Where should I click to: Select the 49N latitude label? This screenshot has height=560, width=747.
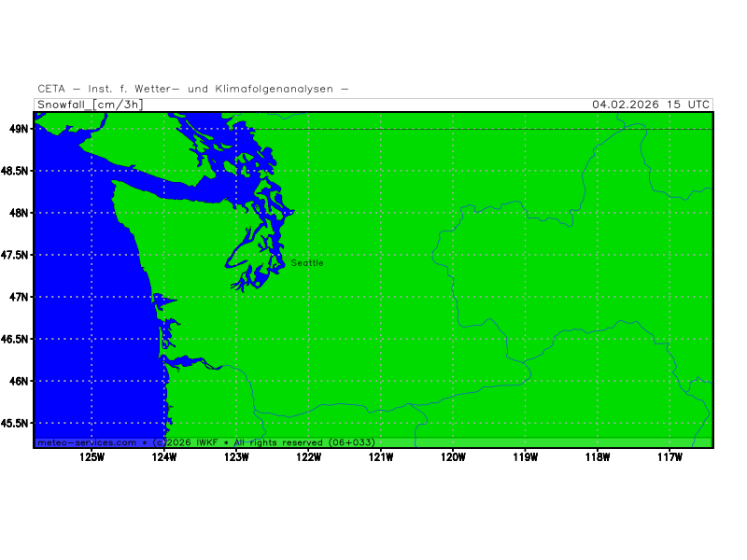(x=19, y=129)
